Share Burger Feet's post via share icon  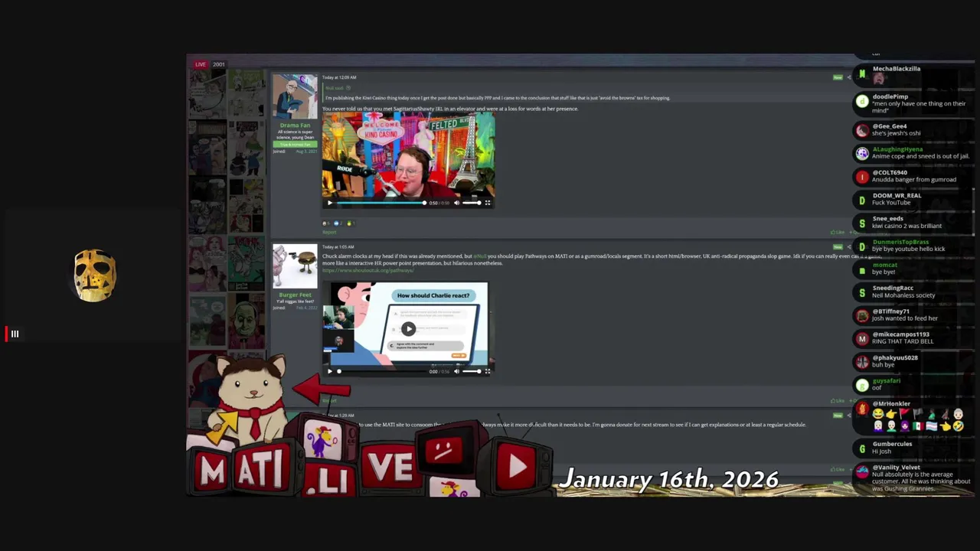848,246
